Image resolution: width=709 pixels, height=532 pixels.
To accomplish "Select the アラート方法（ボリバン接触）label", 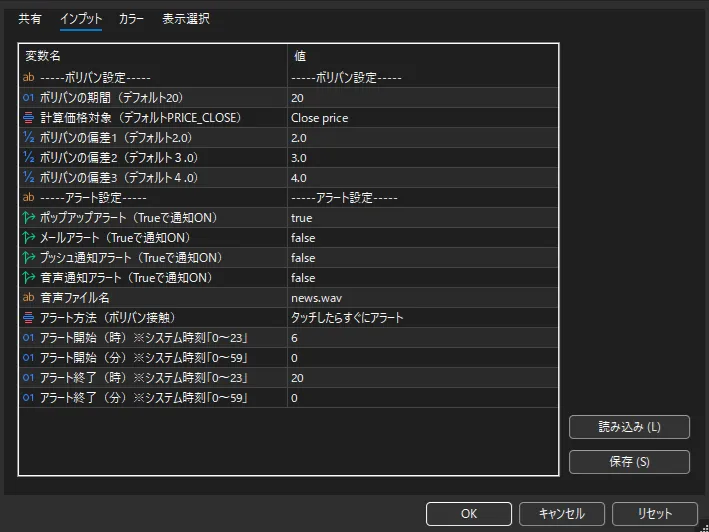I will pyautogui.click(x=108, y=318).
